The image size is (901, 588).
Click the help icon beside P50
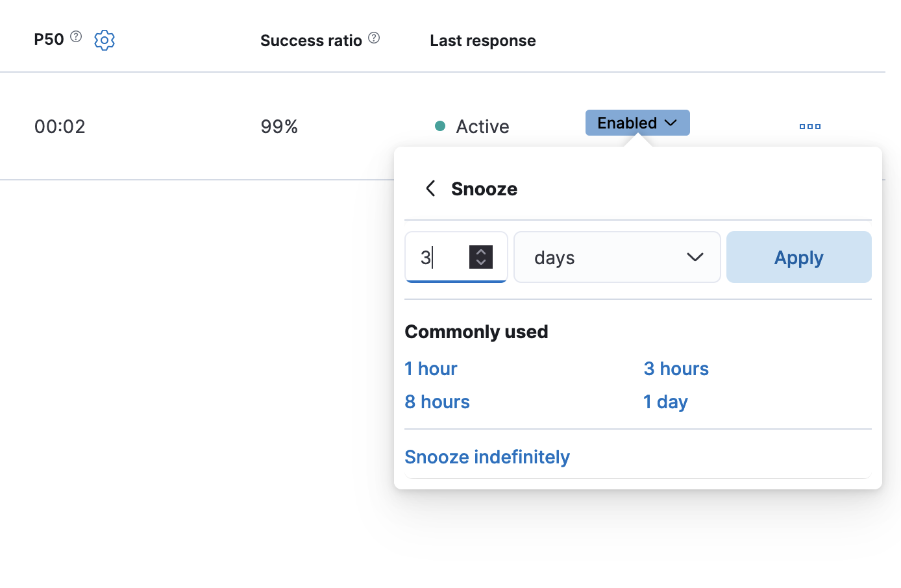(76, 37)
